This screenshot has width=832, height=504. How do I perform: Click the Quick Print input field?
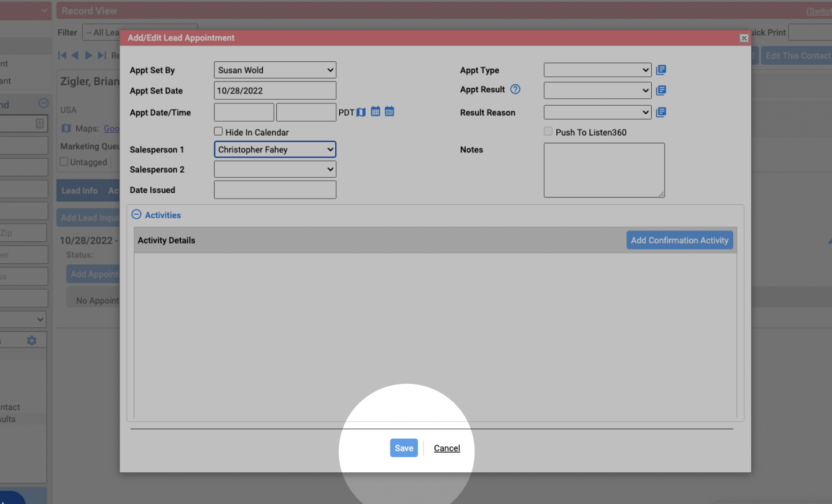[x=810, y=32]
